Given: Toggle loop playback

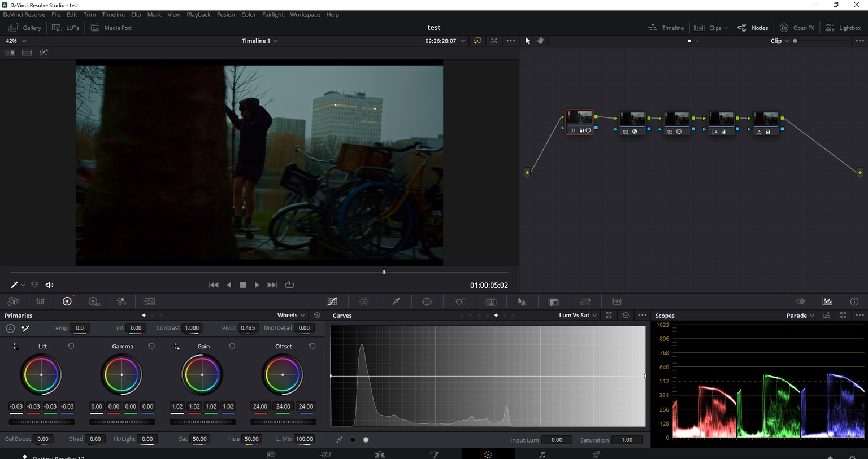Looking at the screenshot, I should point(289,285).
